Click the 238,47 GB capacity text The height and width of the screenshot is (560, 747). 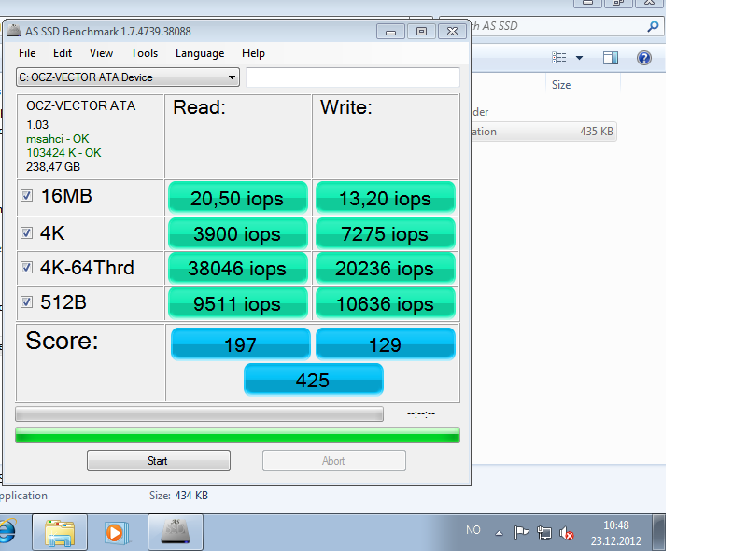(x=53, y=167)
